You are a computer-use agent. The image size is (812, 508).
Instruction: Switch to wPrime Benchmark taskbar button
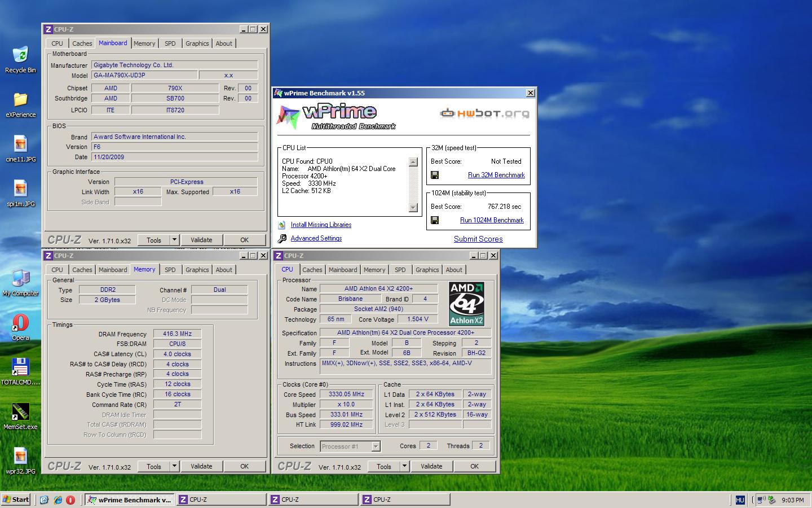[129, 500]
